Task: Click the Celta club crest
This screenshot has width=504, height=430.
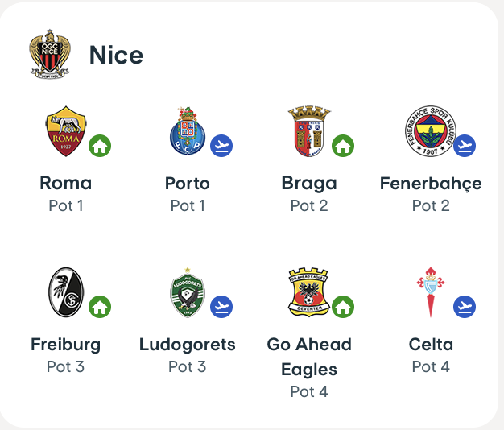Action: tap(430, 291)
